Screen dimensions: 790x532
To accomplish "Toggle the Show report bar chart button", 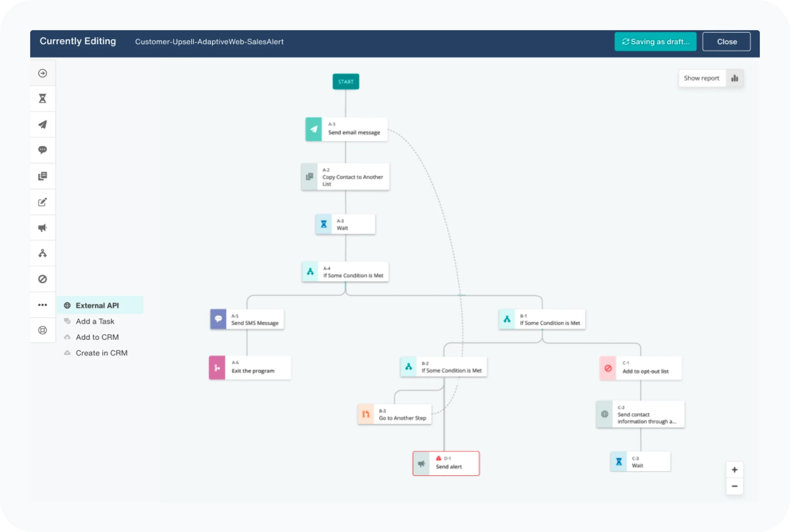I will (734, 78).
